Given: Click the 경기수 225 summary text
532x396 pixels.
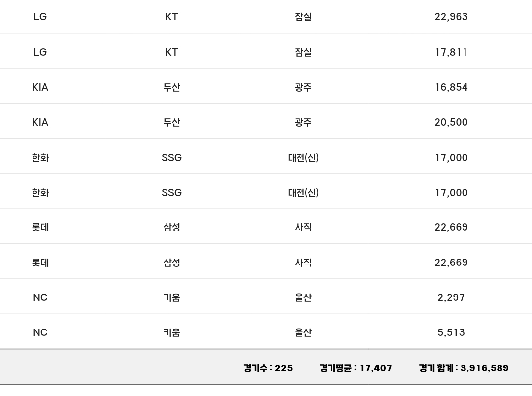Looking at the screenshot, I should coord(268,368).
